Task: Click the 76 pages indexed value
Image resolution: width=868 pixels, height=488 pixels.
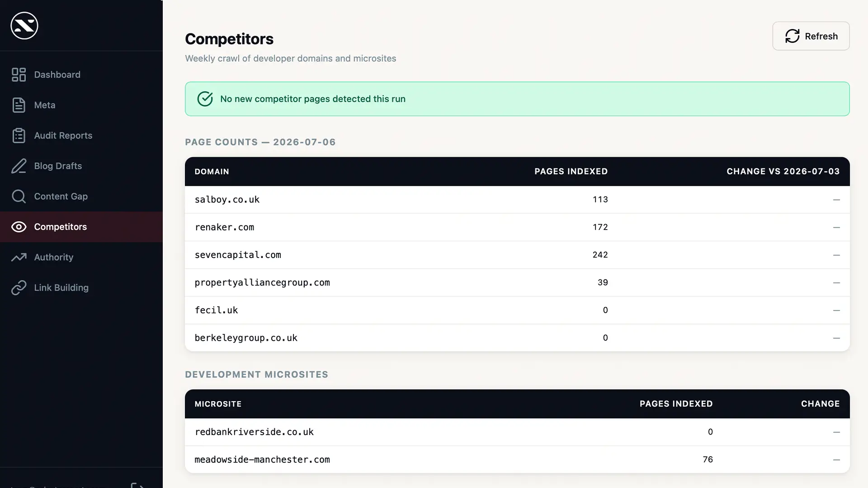Action: pyautogui.click(x=708, y=460)
